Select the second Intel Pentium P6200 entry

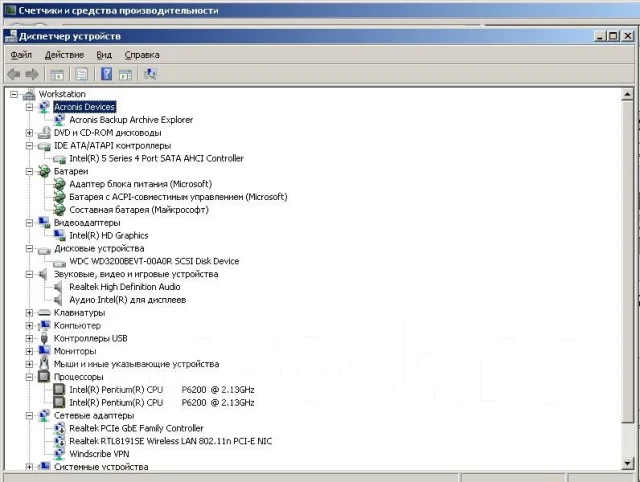(162, 403)
